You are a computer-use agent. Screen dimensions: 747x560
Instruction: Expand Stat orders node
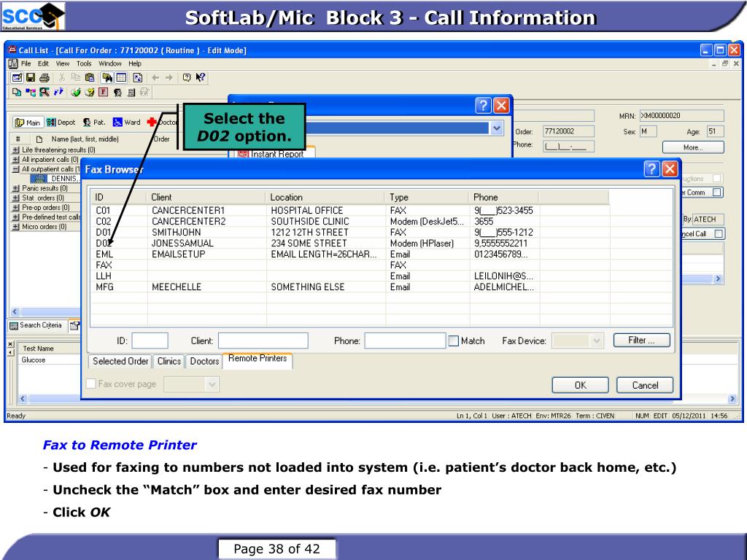click(x=16, y=198)
